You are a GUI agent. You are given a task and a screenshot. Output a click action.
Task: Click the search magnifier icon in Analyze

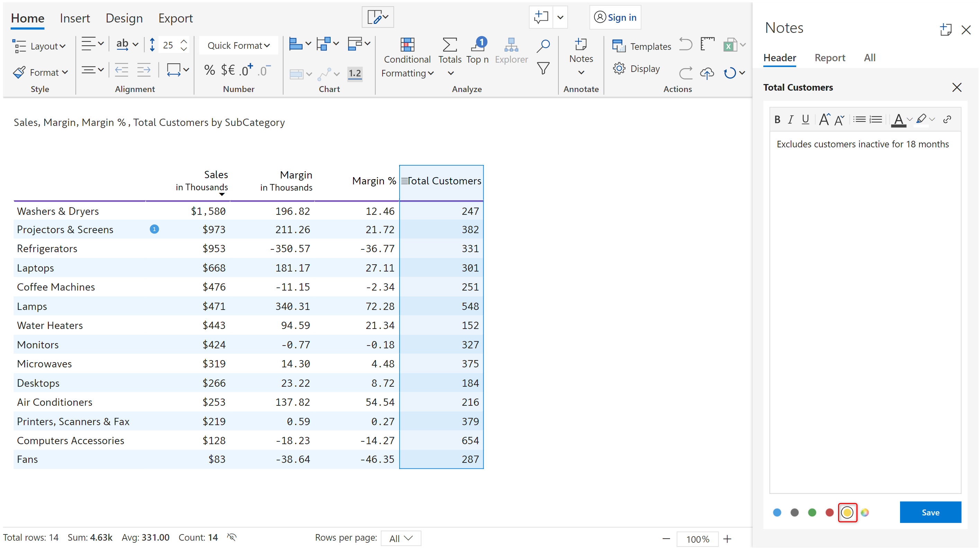tap(543, 45)
